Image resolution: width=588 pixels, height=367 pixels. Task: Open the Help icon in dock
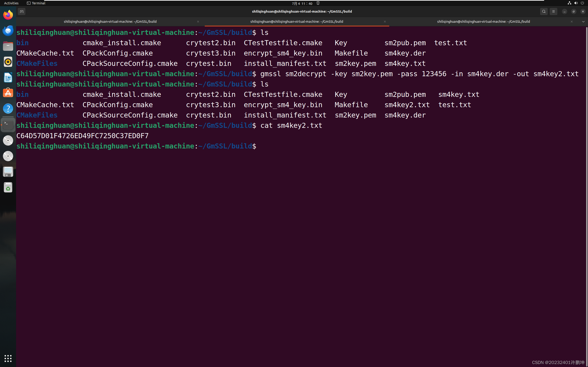coord(8,109)
